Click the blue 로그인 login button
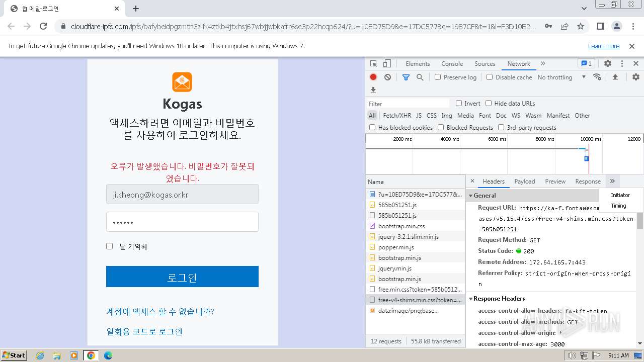The height and width of the screenshot is (362, 644). click(182, 277)
